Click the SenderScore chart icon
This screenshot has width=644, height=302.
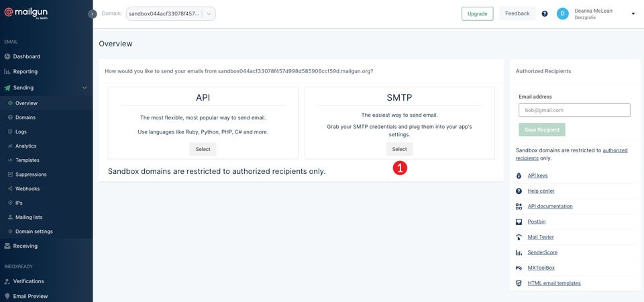pyautogui.click(x=519, y=253)
